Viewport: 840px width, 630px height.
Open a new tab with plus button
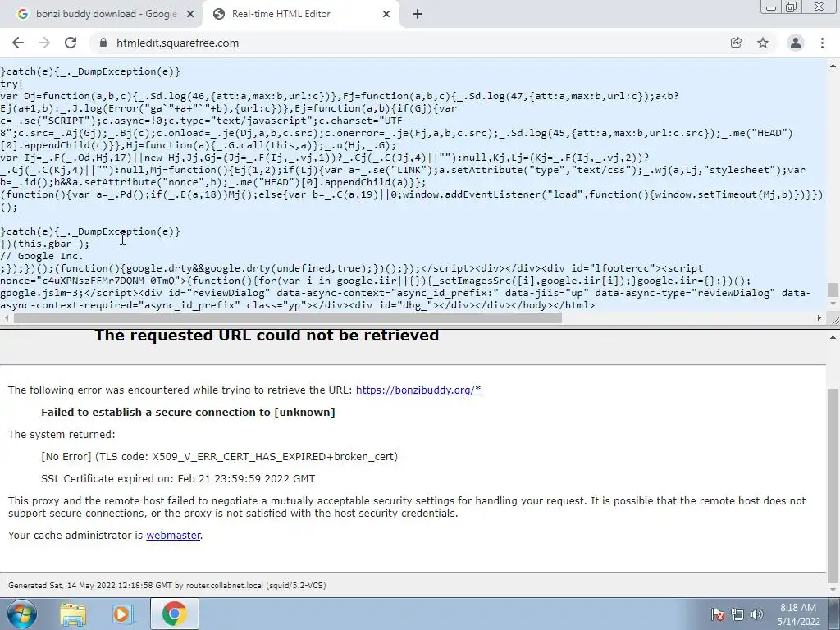(418, 15)
